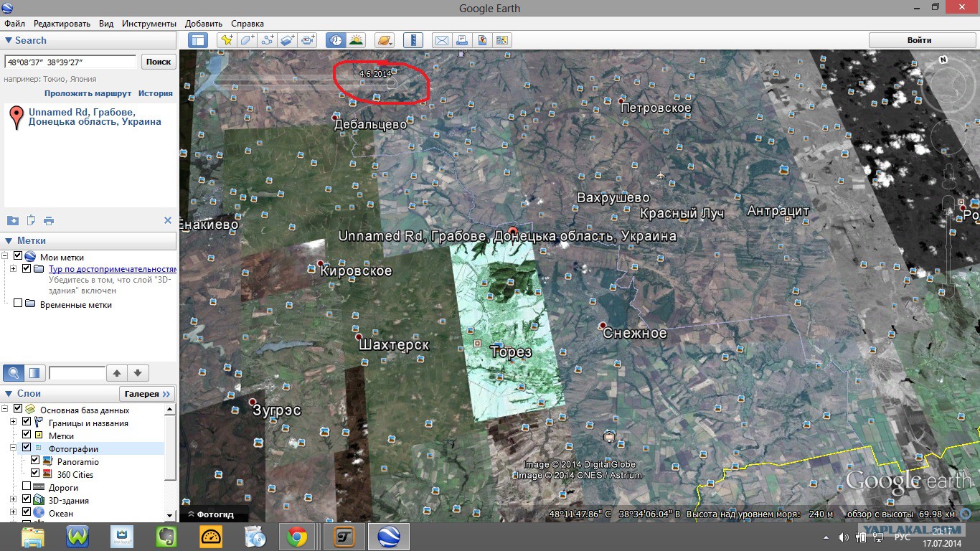
Task: Open File Explorer from the taskbar
Action: [33, 536]
